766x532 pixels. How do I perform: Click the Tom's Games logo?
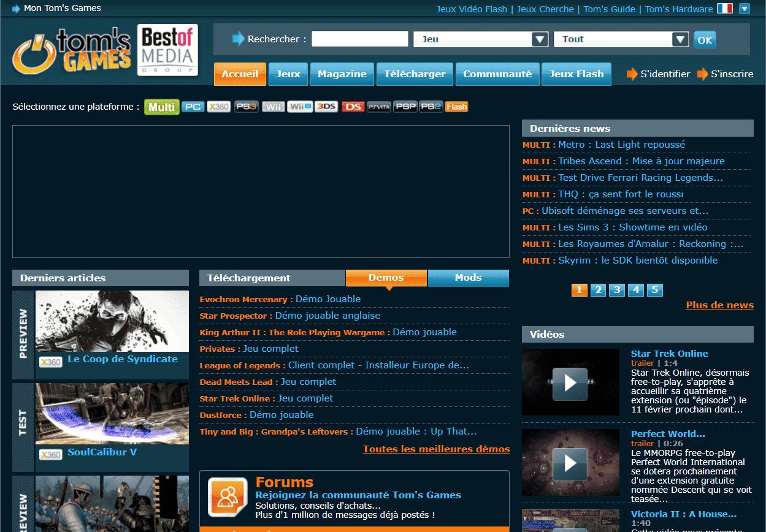click(72, 52)
